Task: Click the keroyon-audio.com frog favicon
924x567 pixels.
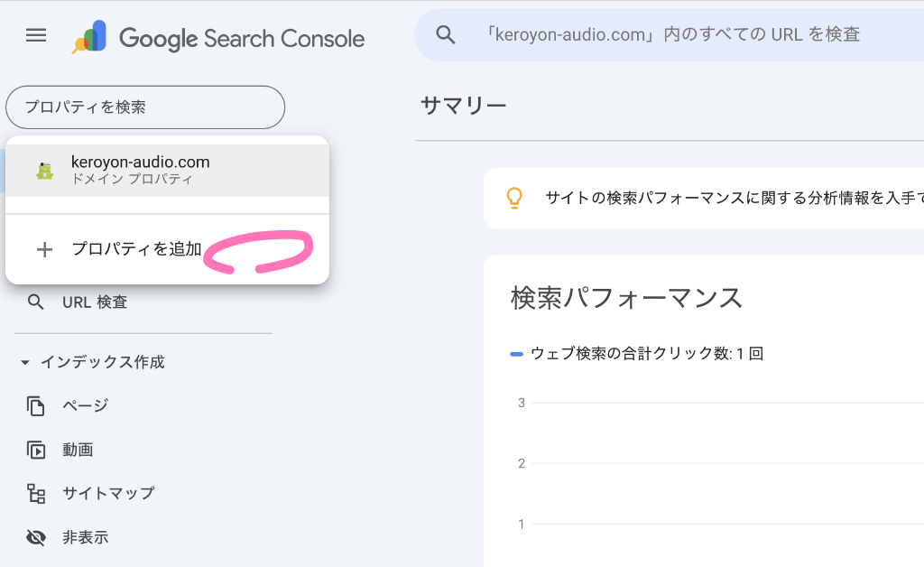Action: click(x=44, y=170)
